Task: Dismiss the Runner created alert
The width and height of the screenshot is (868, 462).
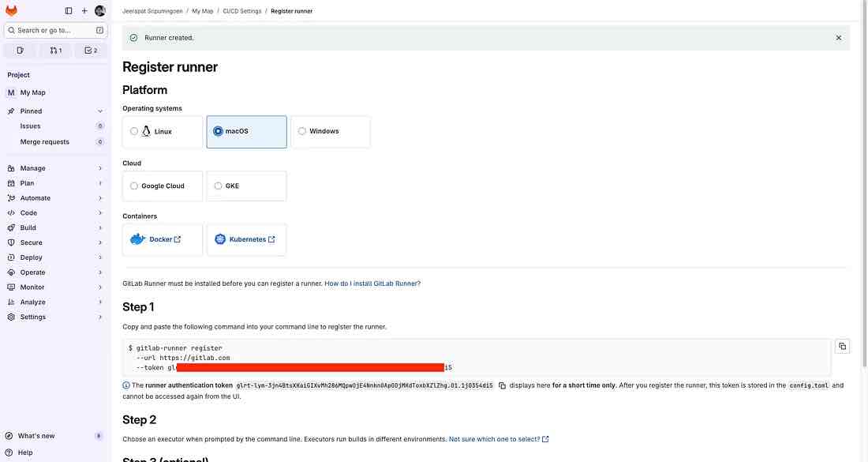Action: point(839,38)
